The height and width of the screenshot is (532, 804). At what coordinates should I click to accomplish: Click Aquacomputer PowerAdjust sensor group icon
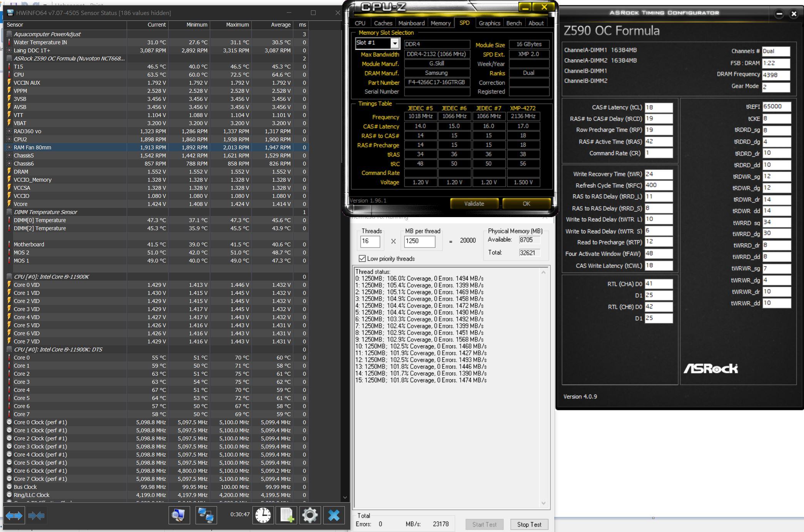9,34
